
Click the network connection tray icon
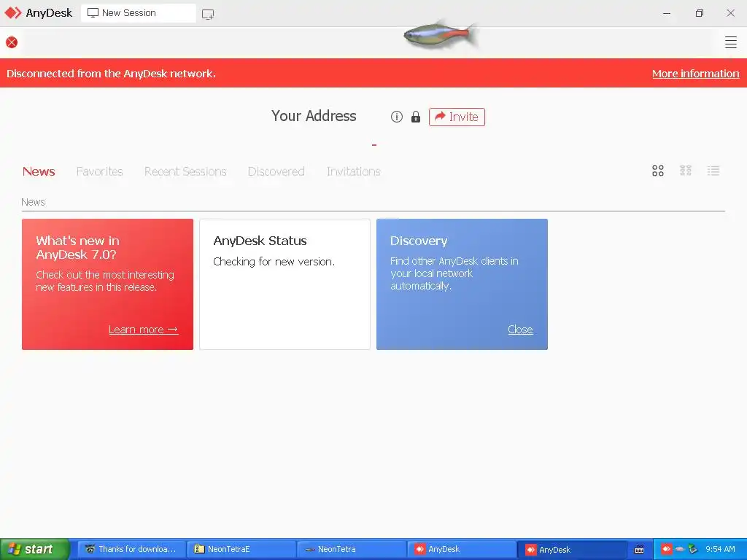693,549
